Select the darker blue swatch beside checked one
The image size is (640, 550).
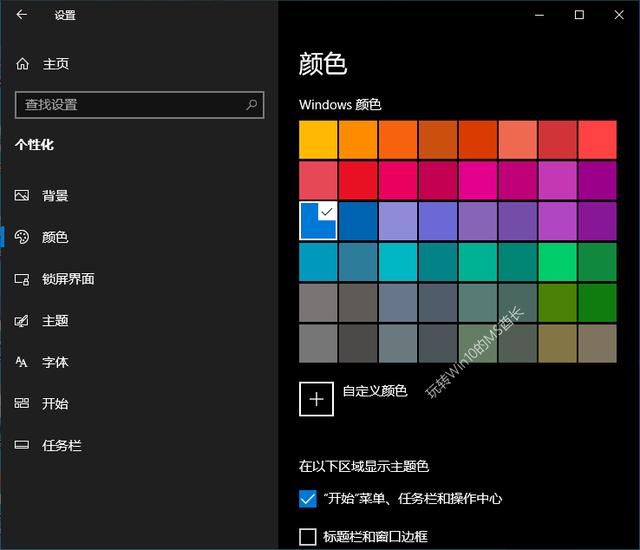tap(358, 221)
